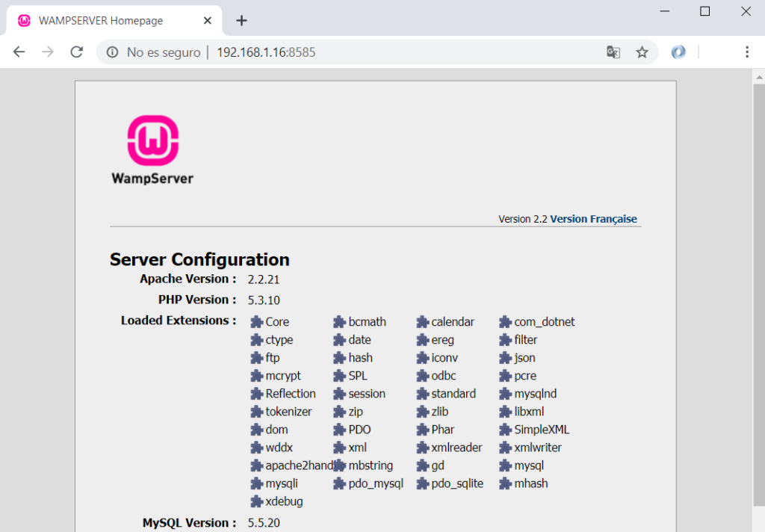Click the MySQL version value 5.5.20

(x=264, y=523)
